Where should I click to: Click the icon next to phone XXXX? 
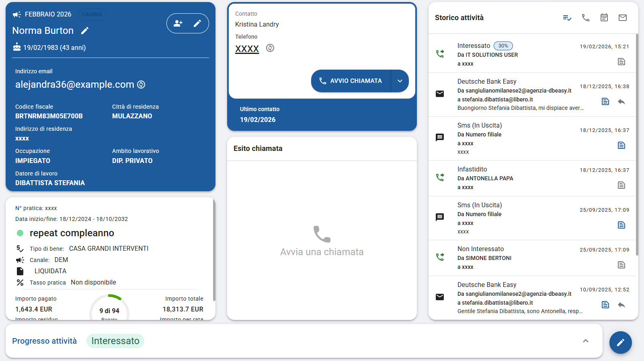(x=270, y=48)
